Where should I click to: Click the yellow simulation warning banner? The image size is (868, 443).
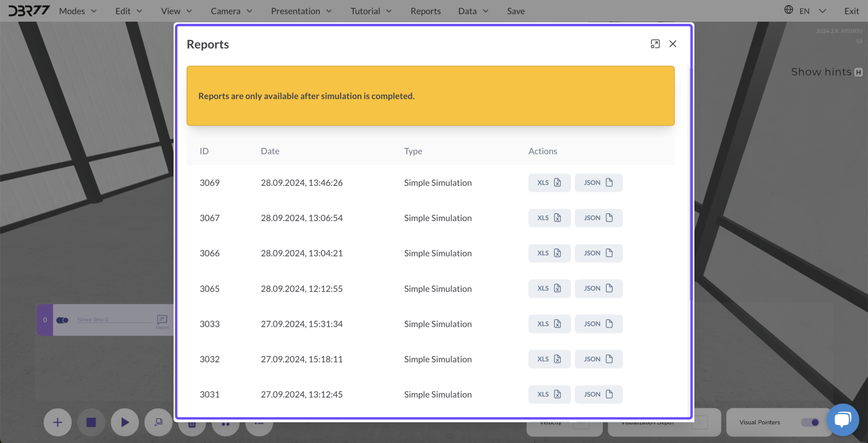point(430,96)
